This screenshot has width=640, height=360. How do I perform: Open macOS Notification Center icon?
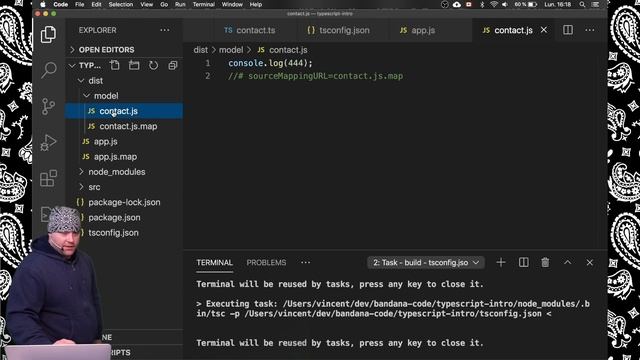click(x=596, y=4)
